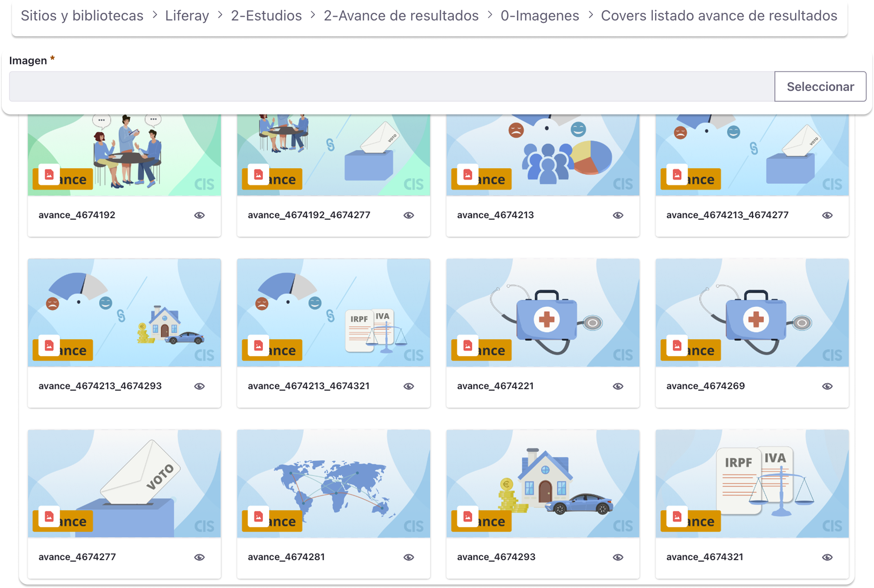The width and height of the screenshot is (874, 588).
Task: Open 'Sitios y bibliotecas' breadcrumb link
Action: click(x=82, y=16)
